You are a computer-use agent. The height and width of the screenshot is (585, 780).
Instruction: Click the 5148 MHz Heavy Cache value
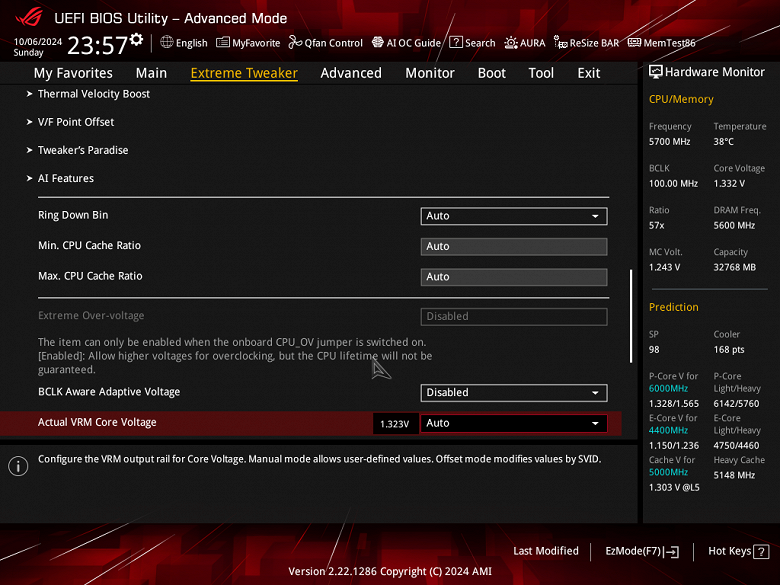(x=734, y=475)
